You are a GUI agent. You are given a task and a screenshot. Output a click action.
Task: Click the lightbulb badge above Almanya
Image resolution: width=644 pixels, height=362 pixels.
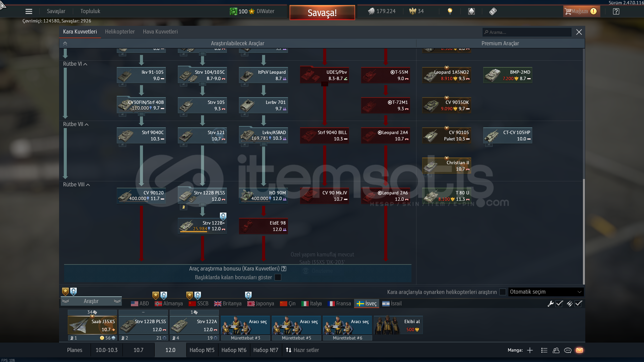click(x=164, y=295)
